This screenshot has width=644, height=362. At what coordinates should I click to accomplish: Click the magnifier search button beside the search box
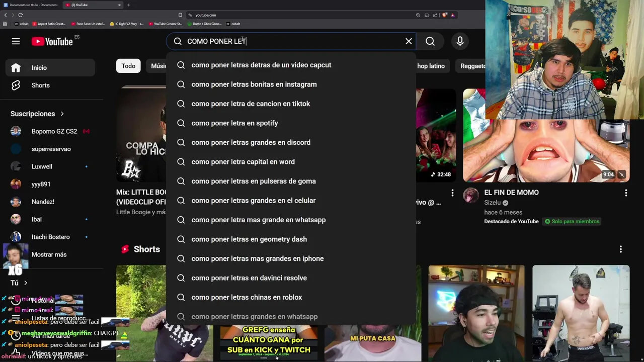point(430,41)
